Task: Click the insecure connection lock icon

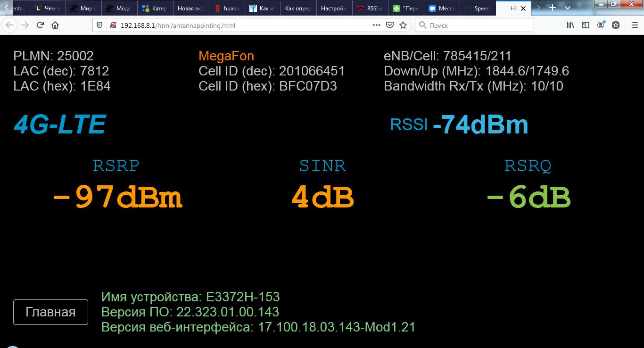Action: (x=113, y=25)
